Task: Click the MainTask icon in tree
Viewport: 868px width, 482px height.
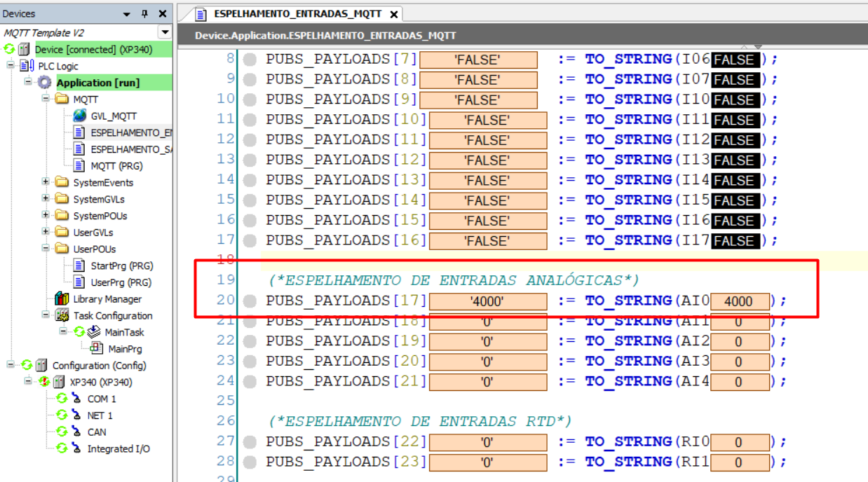Action: click(93, 332)
